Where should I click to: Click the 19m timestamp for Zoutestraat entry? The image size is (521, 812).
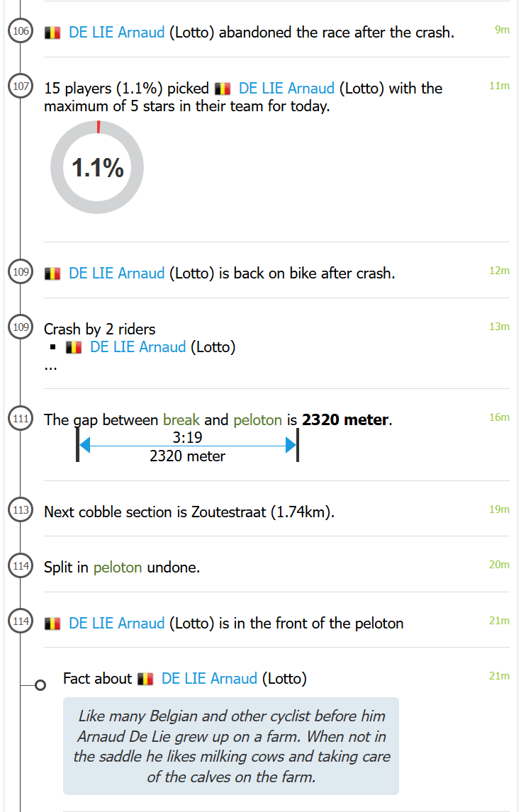(499, 509)
